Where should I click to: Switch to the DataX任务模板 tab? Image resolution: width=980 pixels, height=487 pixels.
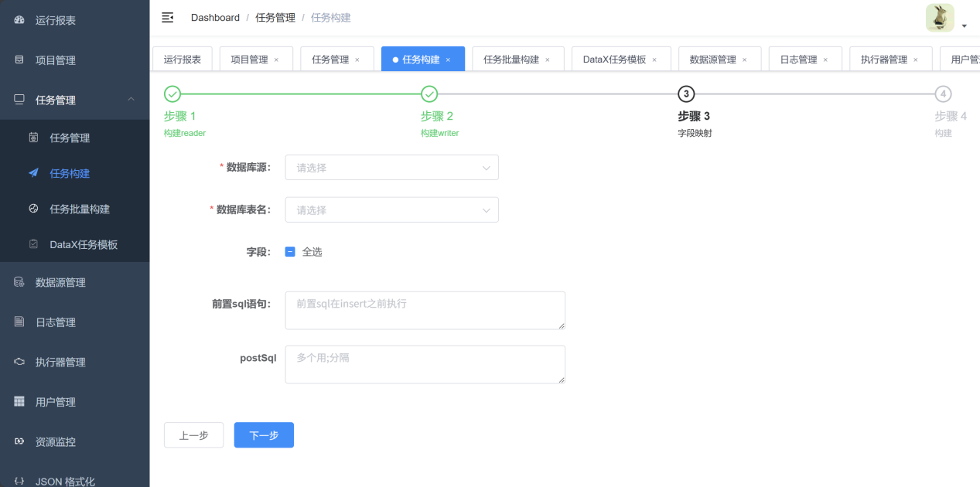(x=614, y=60)
